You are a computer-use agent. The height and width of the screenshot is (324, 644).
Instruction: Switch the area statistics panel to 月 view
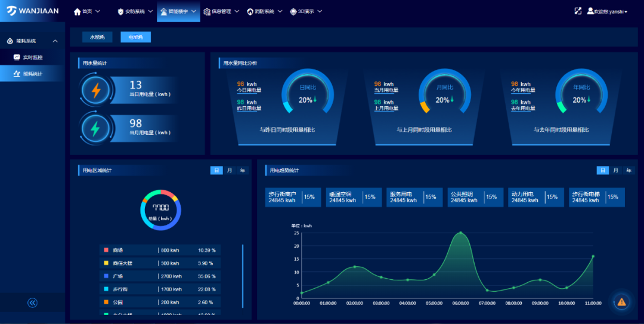point(230,171)
